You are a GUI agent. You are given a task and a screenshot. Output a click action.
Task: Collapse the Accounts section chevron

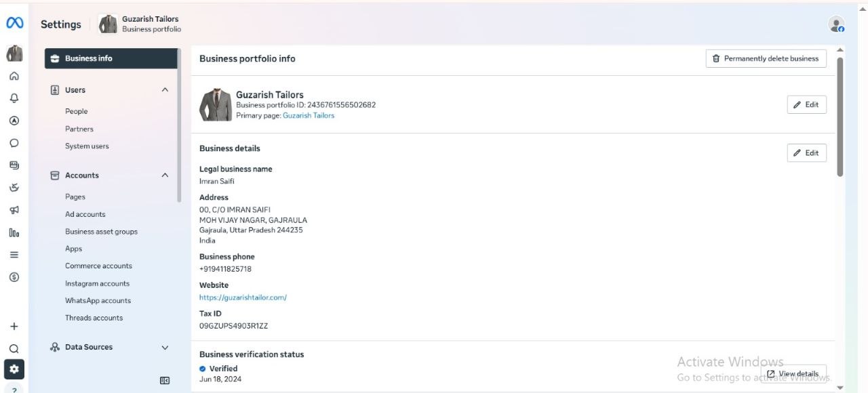(x=165, y=175)
